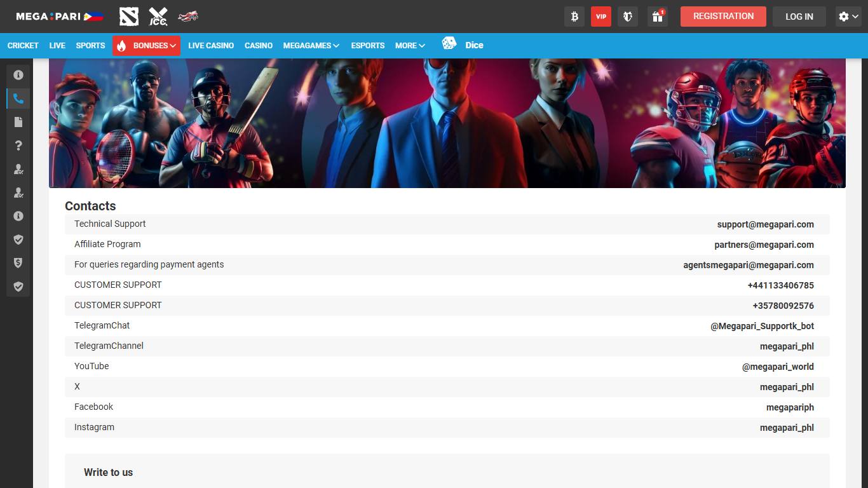Expand the MEGAGAMES dropdown menu
Viewport: 868px width, 488px height.
[311, 46]
